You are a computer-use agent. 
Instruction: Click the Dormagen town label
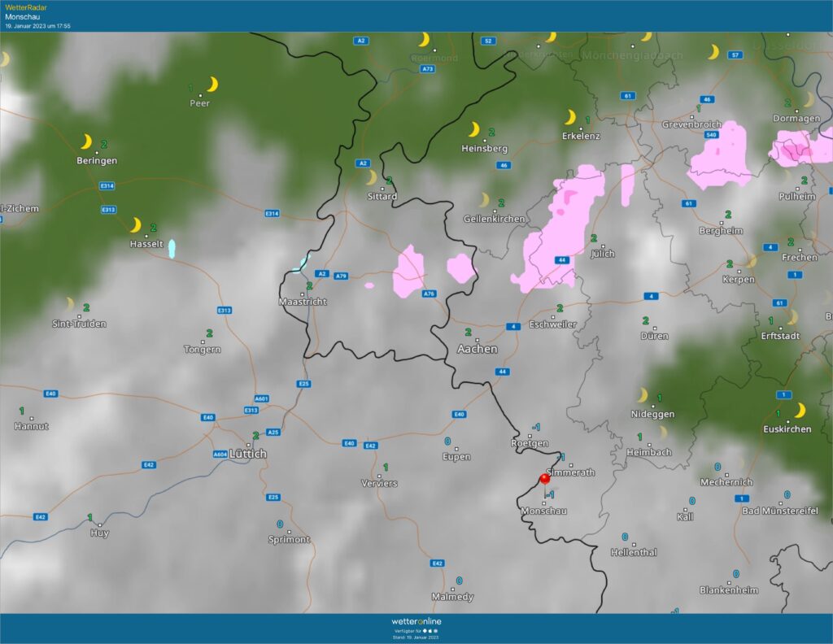click(796, 119)
